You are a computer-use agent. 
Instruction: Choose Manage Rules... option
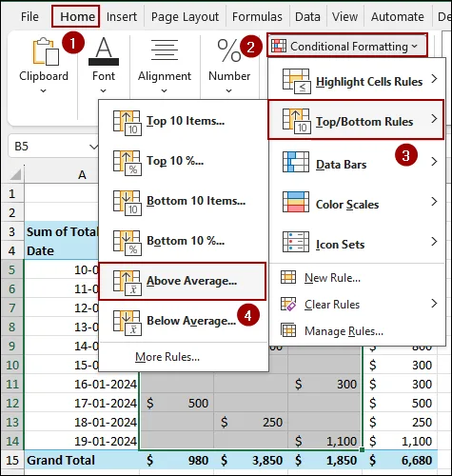(357, 330)
